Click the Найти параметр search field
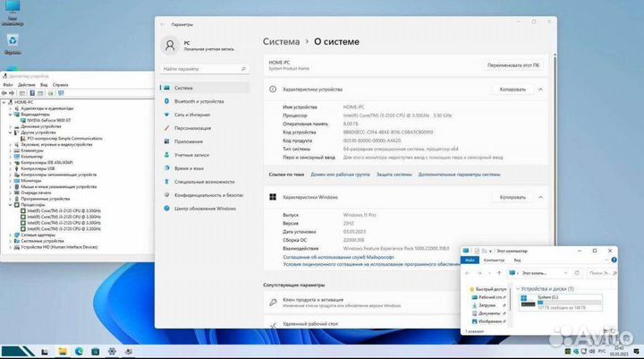The width and height of the screenshot is (644, 359). coord(204,69)
